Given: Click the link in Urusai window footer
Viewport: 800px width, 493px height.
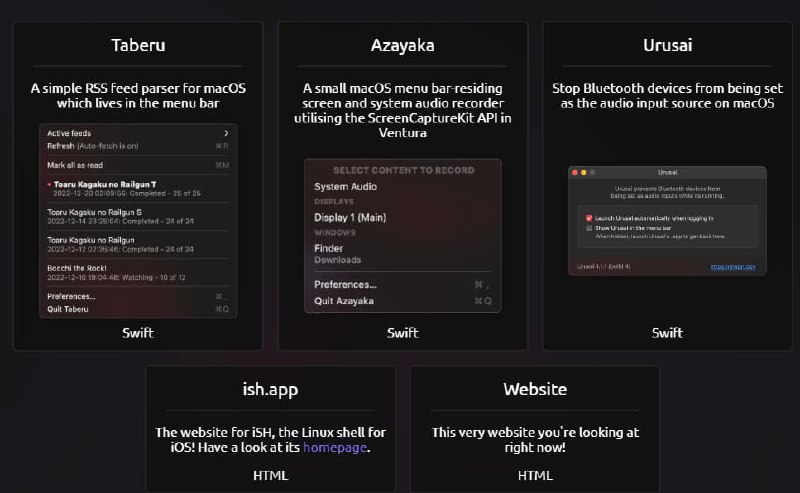Looking at the screenshot, I should [733, 267].
